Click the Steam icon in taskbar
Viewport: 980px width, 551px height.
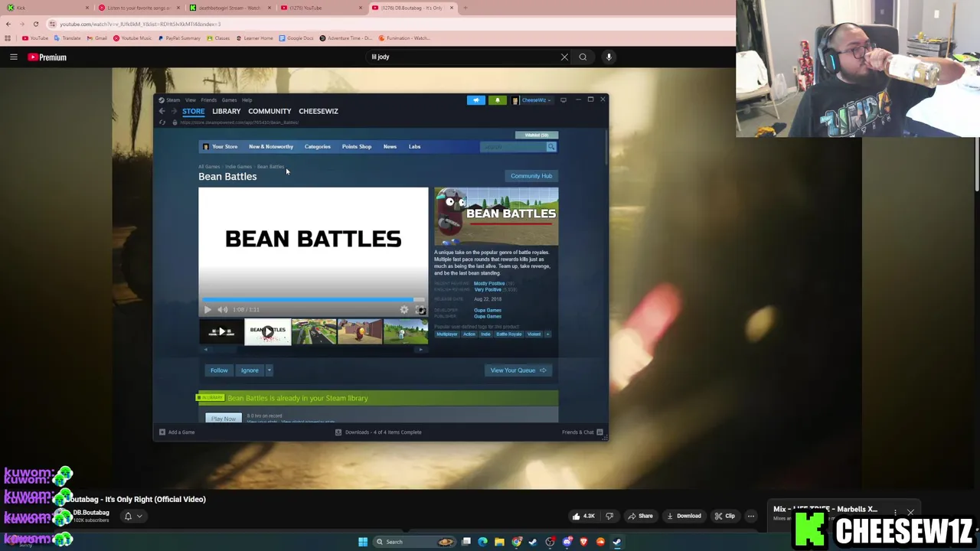tap(617, 542)
